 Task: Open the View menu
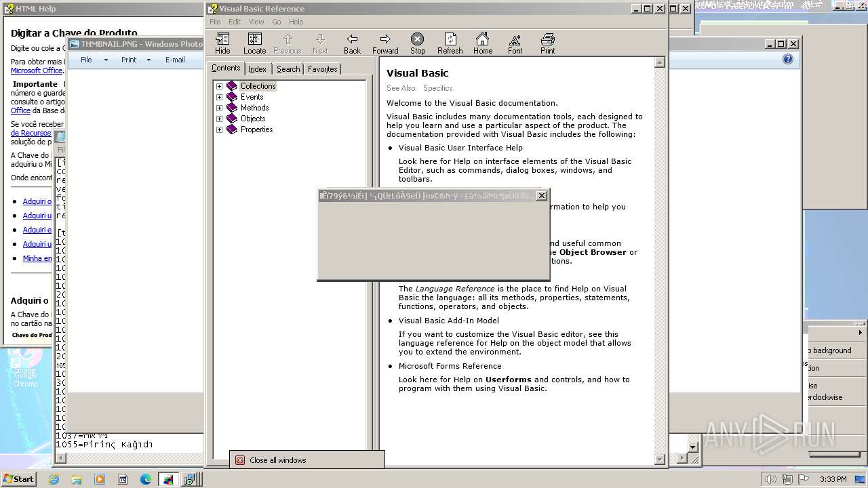[x=256, y=22]
